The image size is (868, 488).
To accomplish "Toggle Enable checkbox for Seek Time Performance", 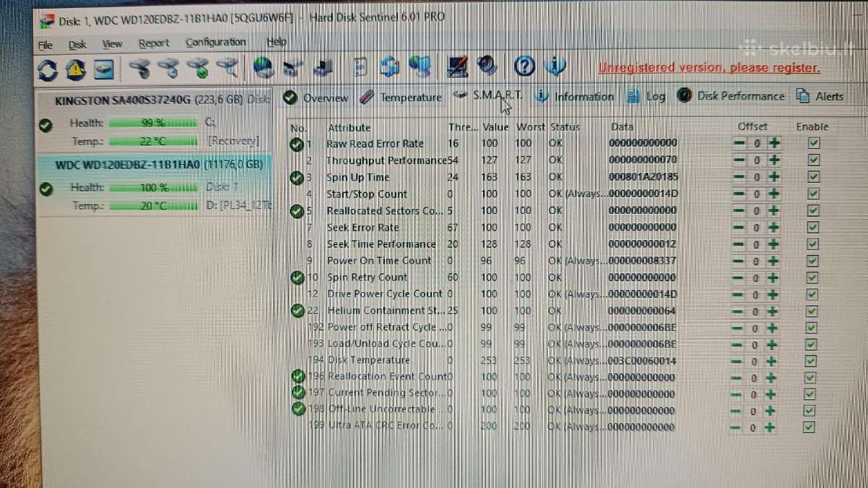I will [x=813, y=244].
